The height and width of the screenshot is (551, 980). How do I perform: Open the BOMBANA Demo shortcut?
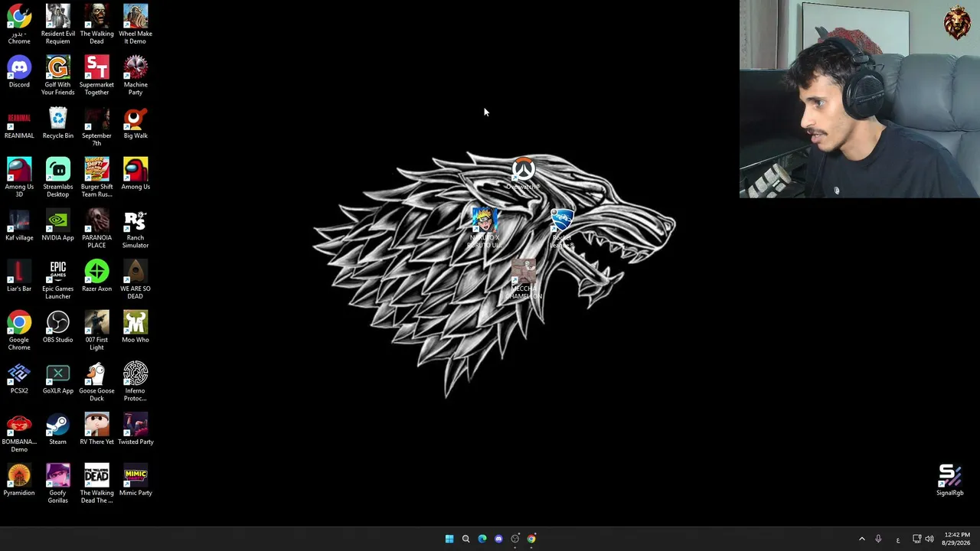[19, 432]
